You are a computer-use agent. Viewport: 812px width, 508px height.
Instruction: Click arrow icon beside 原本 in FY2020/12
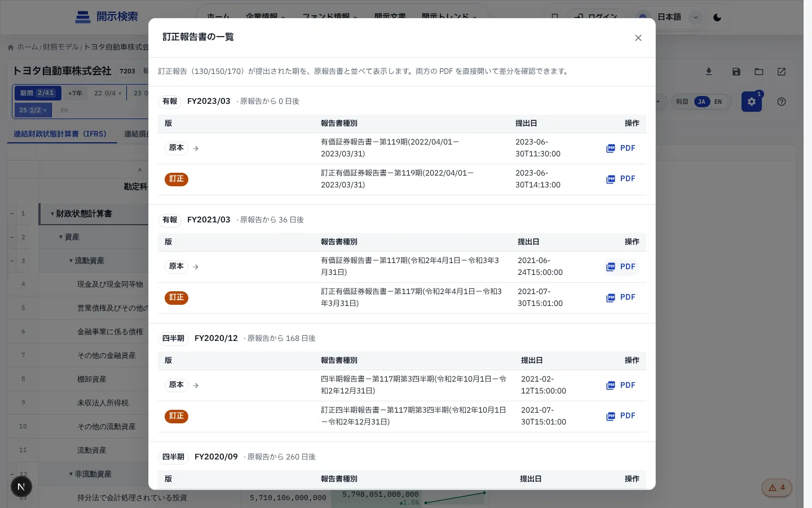(x=196, y=386)
